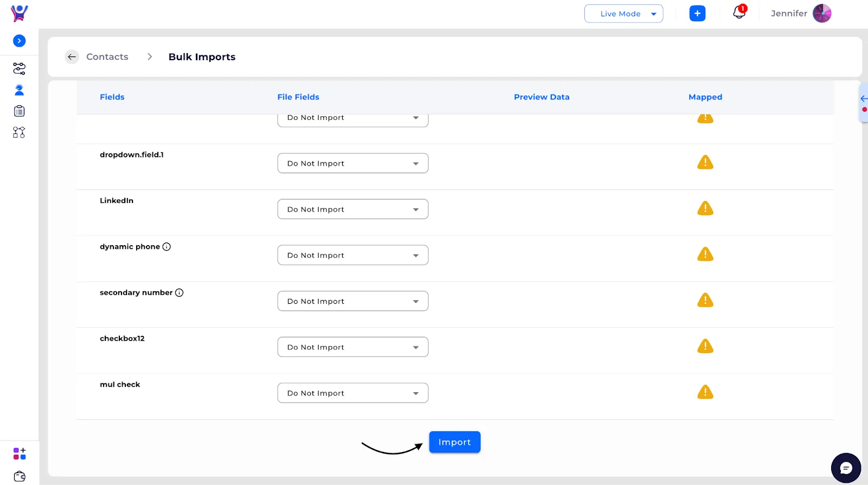Open the Live Mode dropdown

point(623,14)
